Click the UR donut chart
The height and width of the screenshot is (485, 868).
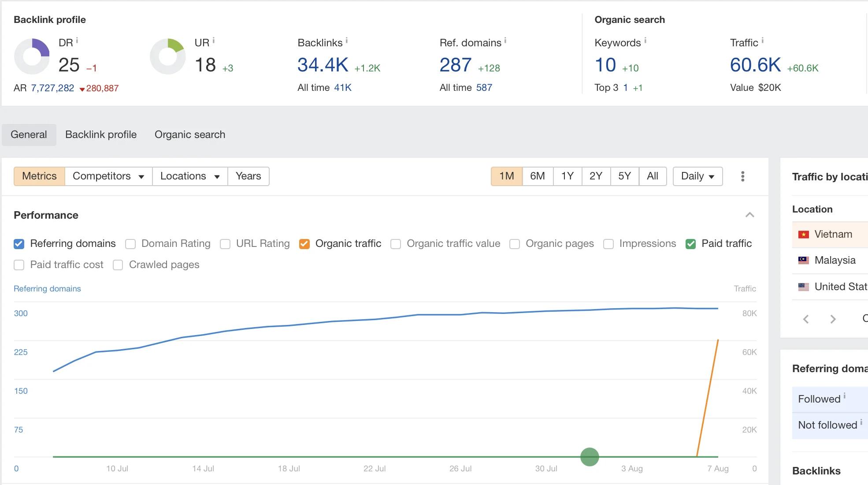(x=167, y=56)
